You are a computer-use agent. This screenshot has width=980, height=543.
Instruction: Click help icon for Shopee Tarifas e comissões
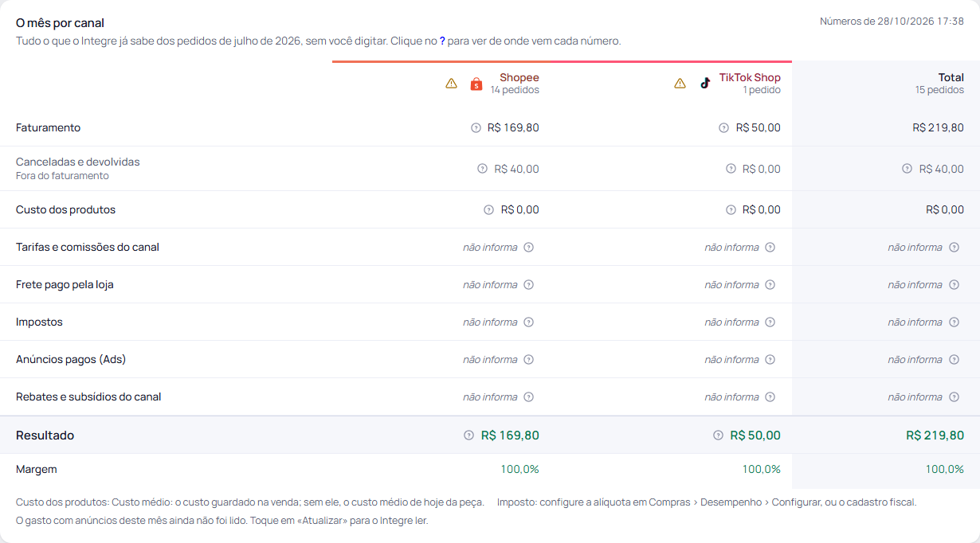point(528,248)
